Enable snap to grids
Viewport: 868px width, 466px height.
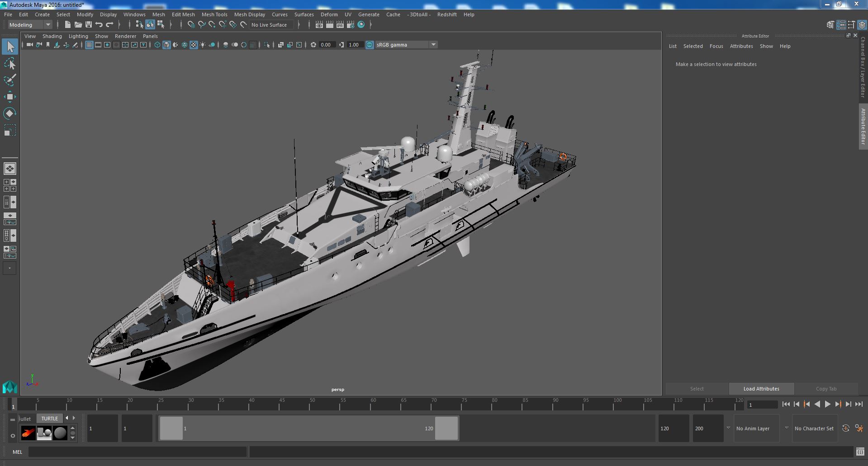(191, 25)
